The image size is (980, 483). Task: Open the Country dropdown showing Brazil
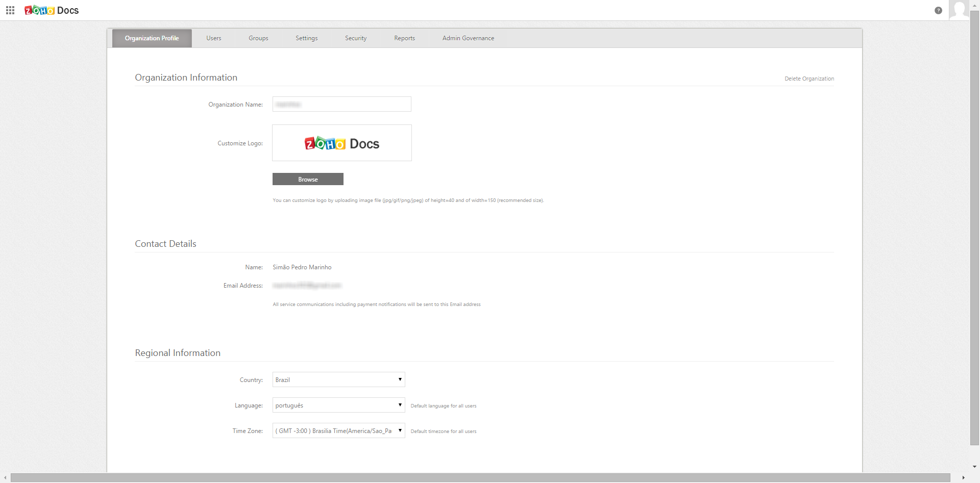tap(339, 379)
